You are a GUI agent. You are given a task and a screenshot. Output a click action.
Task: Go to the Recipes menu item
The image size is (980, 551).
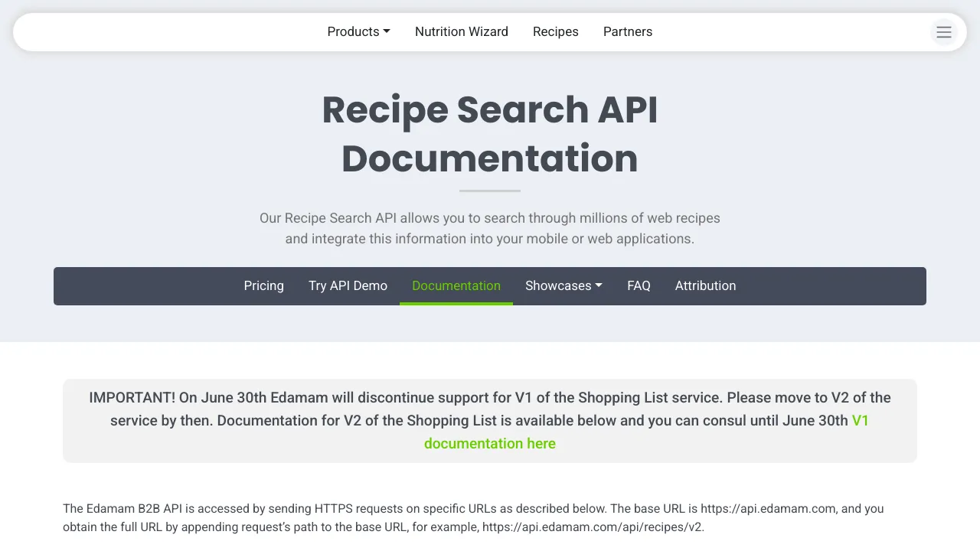tap(556, 31)
